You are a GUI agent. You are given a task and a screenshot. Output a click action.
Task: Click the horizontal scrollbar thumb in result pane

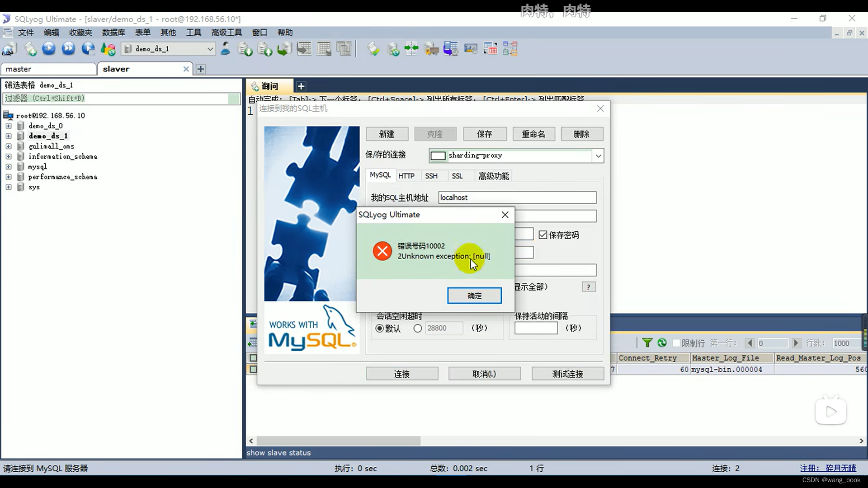[338, 441]
